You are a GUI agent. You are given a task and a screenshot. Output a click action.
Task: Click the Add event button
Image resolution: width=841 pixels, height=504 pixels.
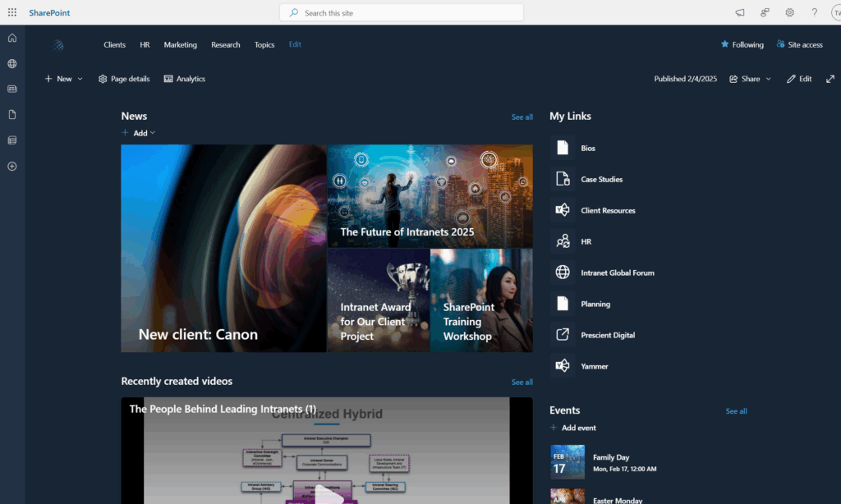(573, 428)
